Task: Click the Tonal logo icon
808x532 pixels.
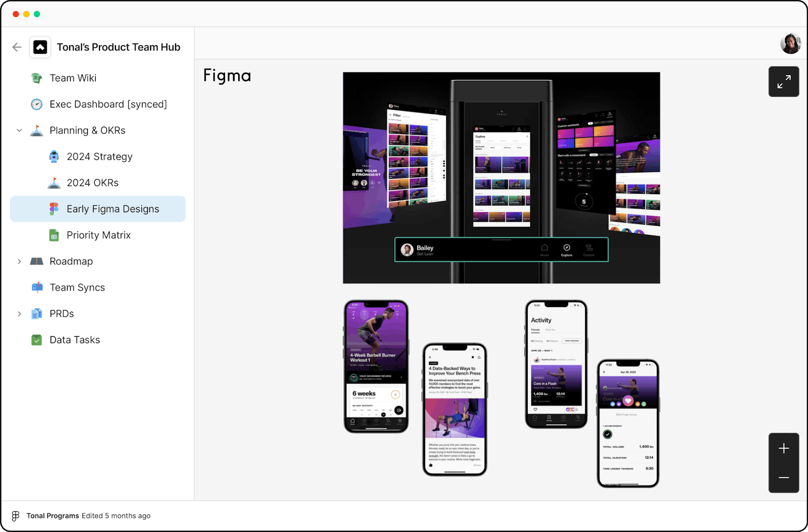Action: point(40,47)
